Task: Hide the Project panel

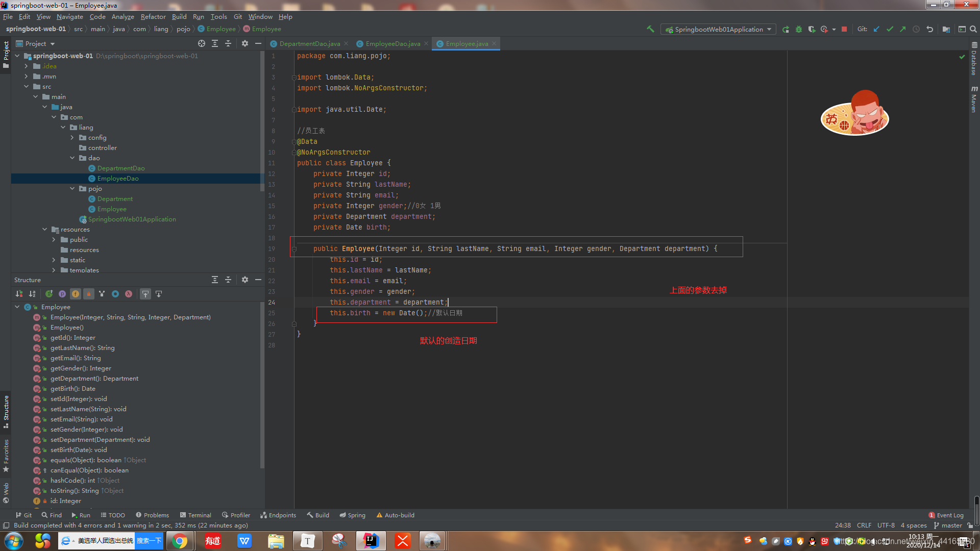Action: pyautogui.click(x=258, y=43)
